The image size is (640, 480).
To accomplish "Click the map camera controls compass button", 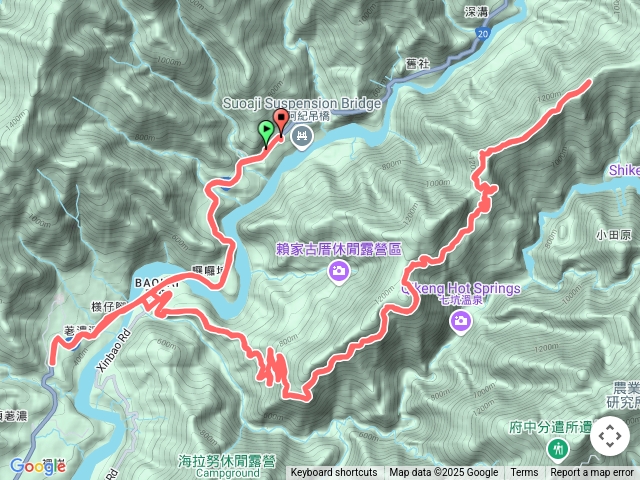I will [x=610, y=436].
